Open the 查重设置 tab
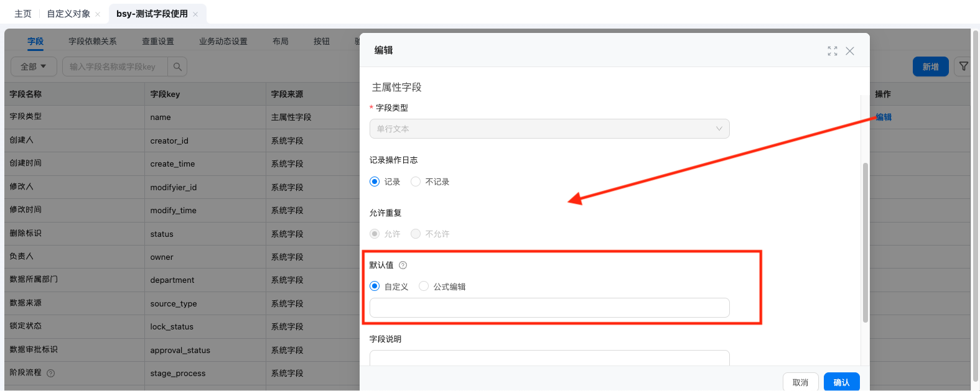This screenshot has height=391, width=980. pyautogui.click(x=158, y=41)
